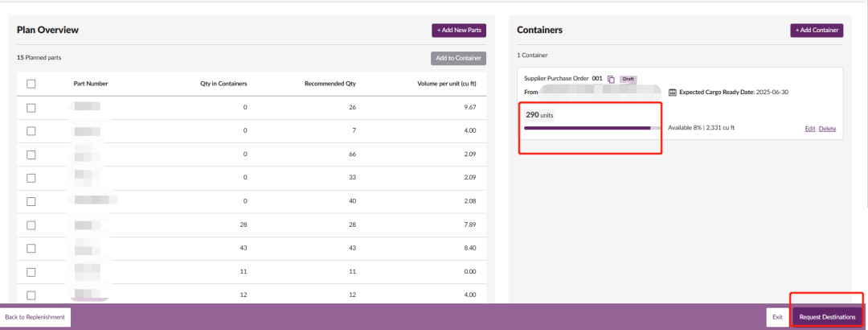The height and width of the screenshot is (330, 868).
Task: Toggle the select-all parts header checkbox
Action: point(31,84)
